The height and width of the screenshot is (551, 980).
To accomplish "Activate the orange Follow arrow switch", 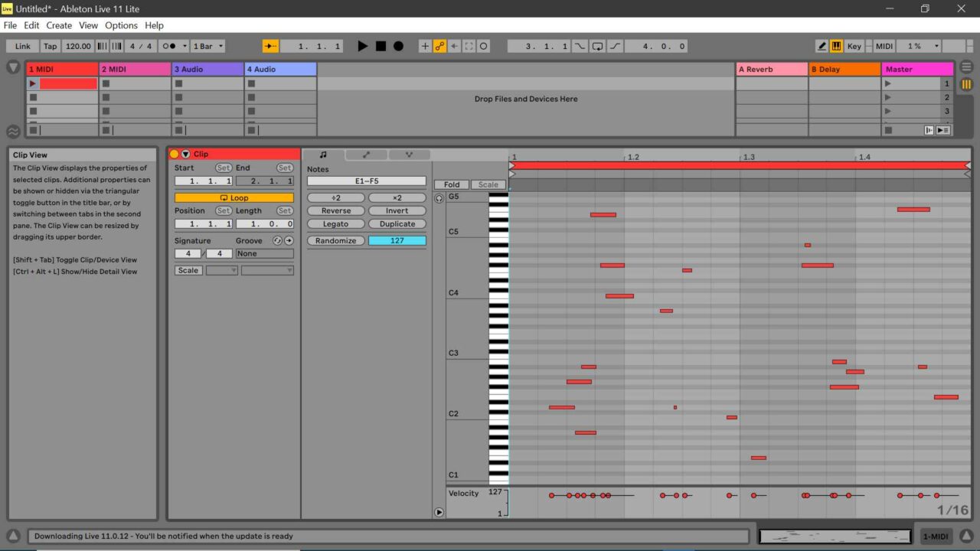I will point(271,45).
